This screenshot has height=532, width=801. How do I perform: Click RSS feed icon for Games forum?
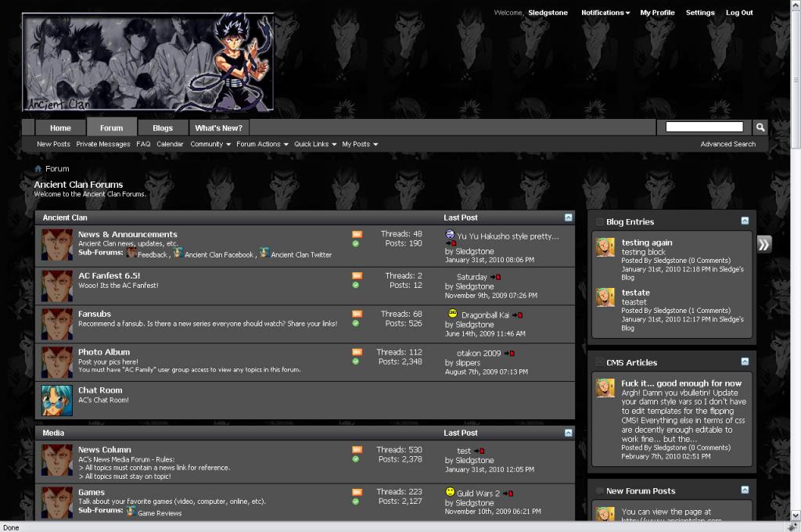(357, 492)
